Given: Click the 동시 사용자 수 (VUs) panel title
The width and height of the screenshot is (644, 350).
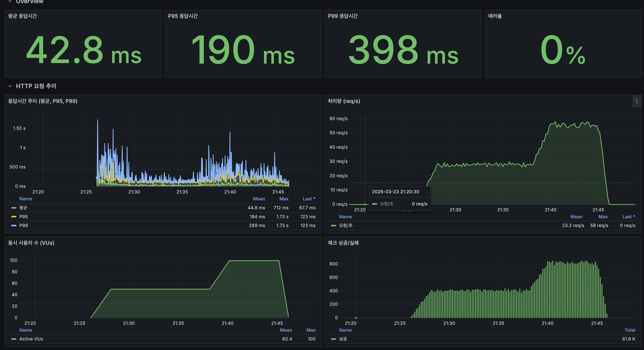Looking at the screenshot, I should click(31, 243).
